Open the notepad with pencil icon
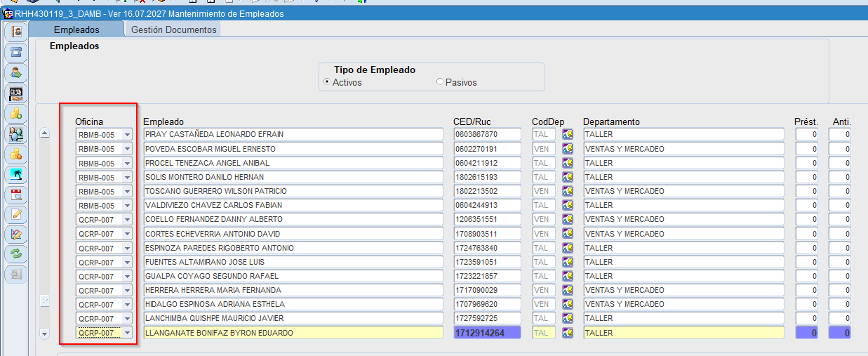This screenshot has height=356, width=868. (x=16, y=214)
